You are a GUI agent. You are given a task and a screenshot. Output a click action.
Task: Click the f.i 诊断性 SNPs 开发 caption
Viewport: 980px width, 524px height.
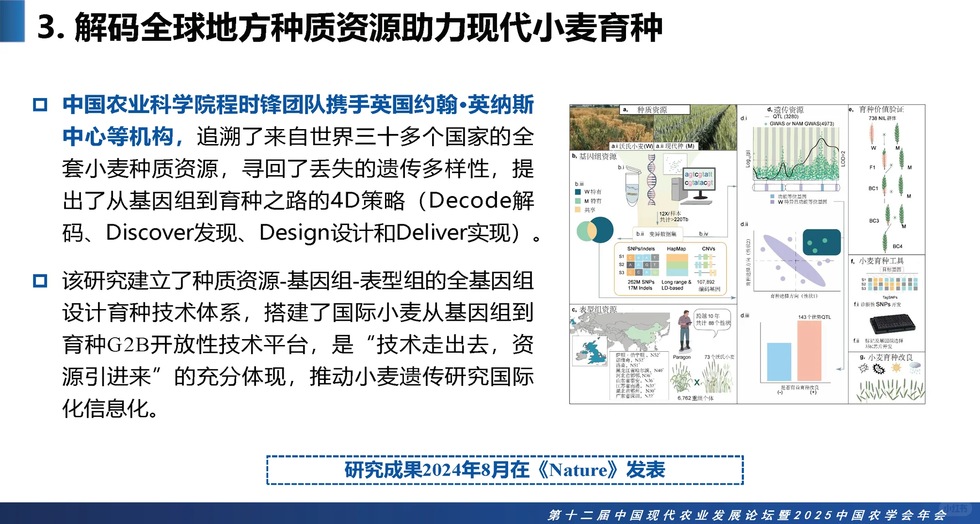coord(878,304)
